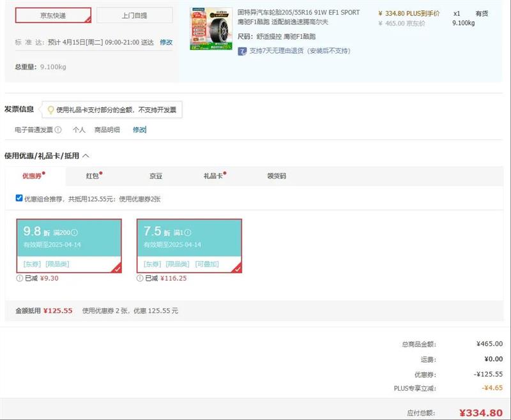Click 修改 link for invoice information
511x420 pixels.
139,130
